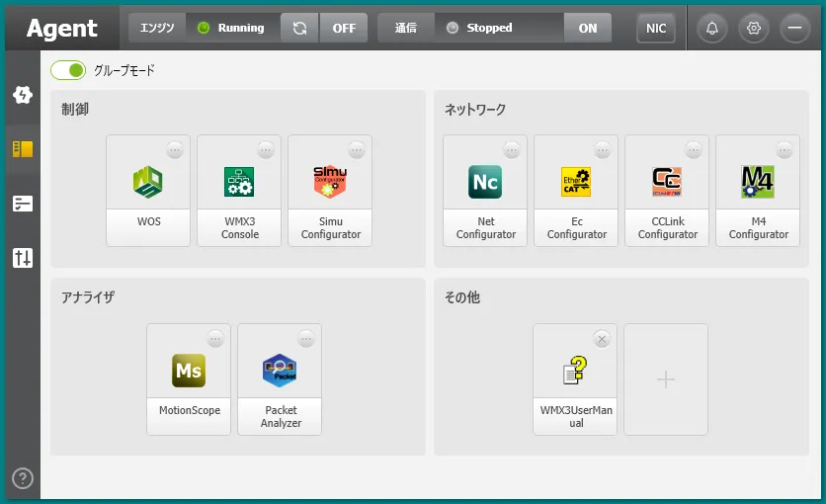Launch MotionScope analyzer
This screenshot has width=826, height=504.
click(x=189, y=372)
